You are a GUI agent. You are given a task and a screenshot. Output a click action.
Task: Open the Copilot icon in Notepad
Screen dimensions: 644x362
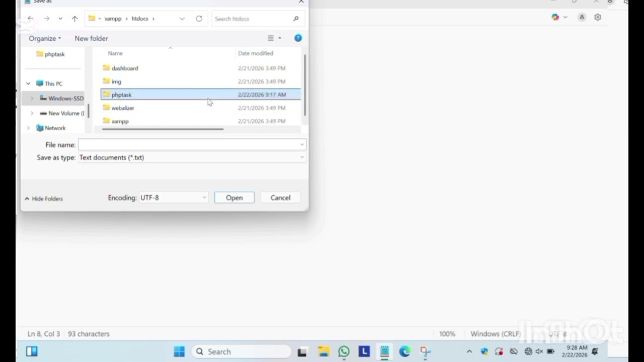[x=555, y=17]
